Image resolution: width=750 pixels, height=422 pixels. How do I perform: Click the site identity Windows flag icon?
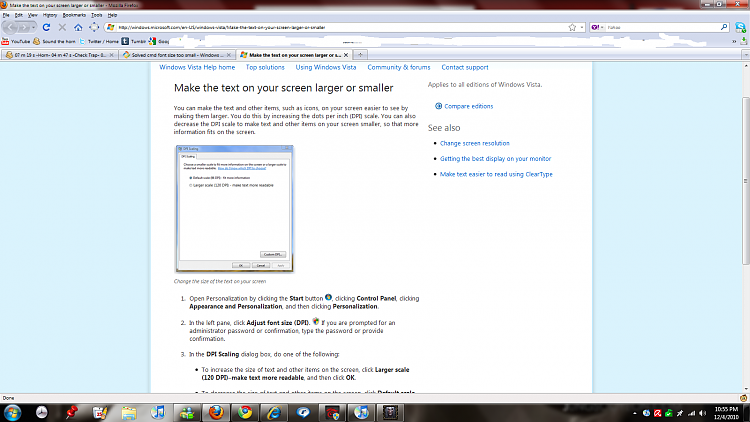click(x=110, y=27)
